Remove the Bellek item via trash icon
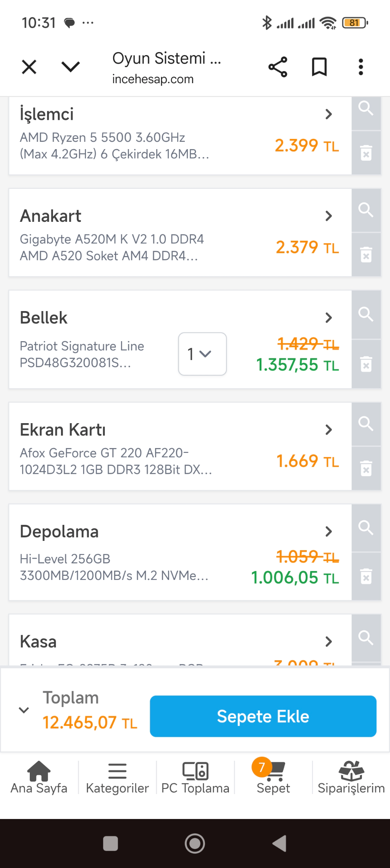This screenshot has width=390, height=868. pos(366,364)
